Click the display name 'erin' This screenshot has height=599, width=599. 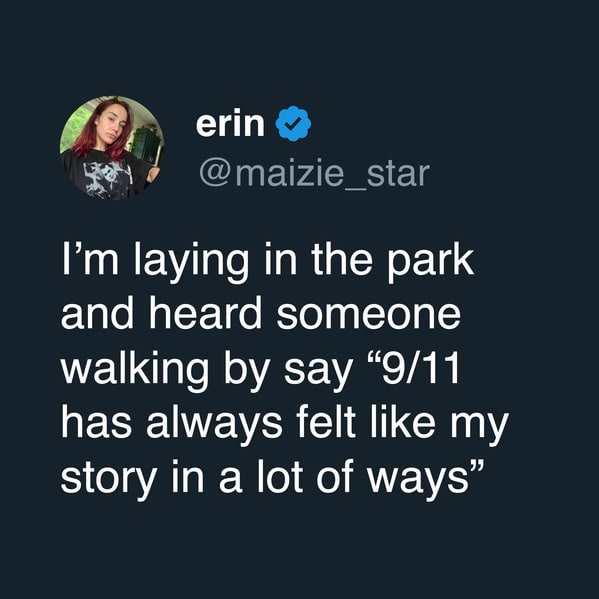pyautogui.click(x=230, y=124)
